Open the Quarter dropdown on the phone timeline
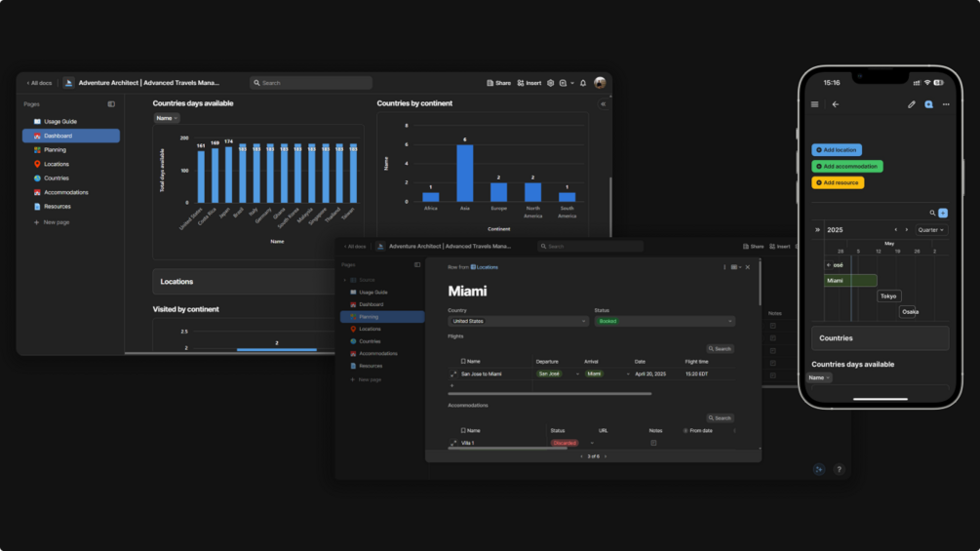The image size is (980, 551). (x=931, y=230)
